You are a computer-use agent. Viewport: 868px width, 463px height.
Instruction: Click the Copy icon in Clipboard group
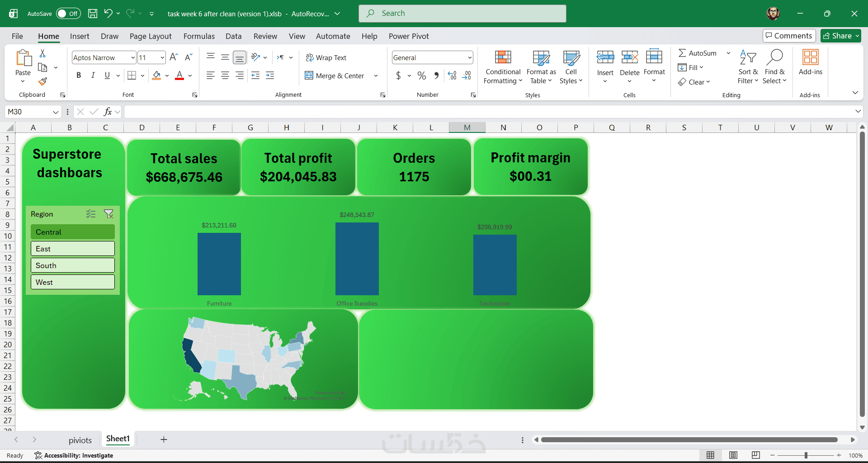42,67
